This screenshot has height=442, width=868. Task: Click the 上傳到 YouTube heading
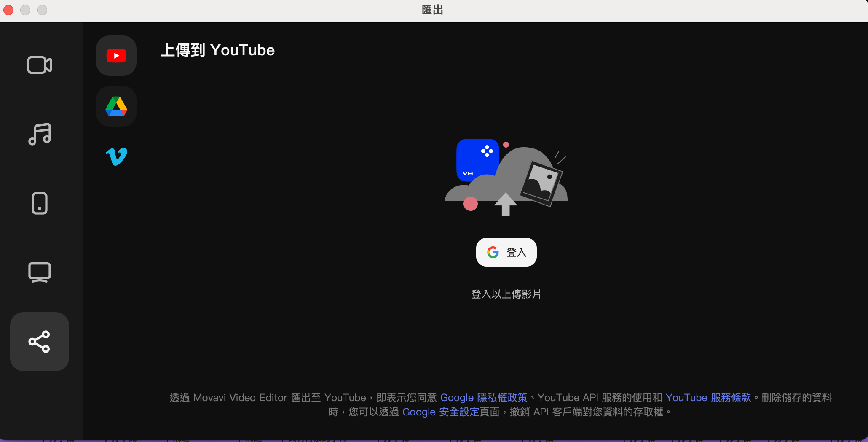point(218,50)
